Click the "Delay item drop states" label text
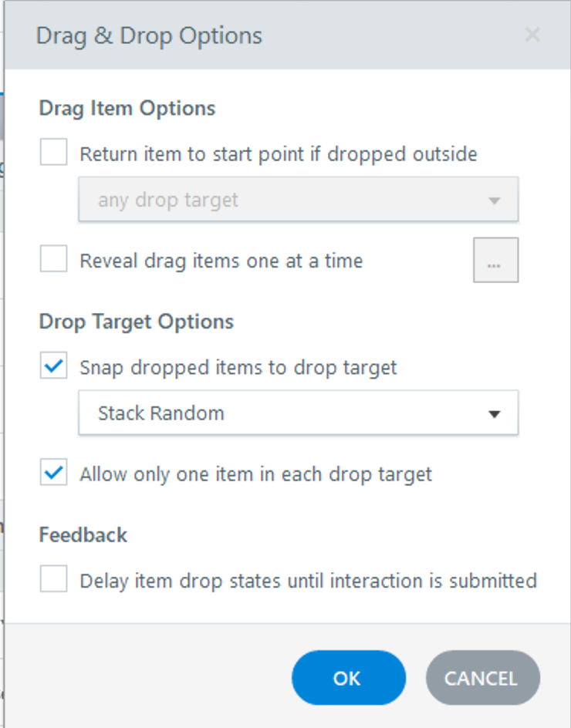571x728 pixels. coord(308,581)
